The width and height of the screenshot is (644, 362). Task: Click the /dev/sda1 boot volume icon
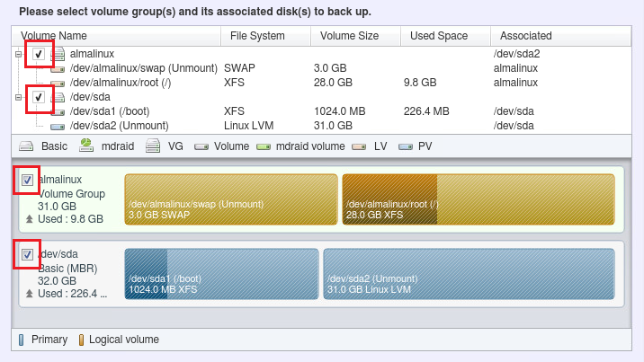[59, 111]
